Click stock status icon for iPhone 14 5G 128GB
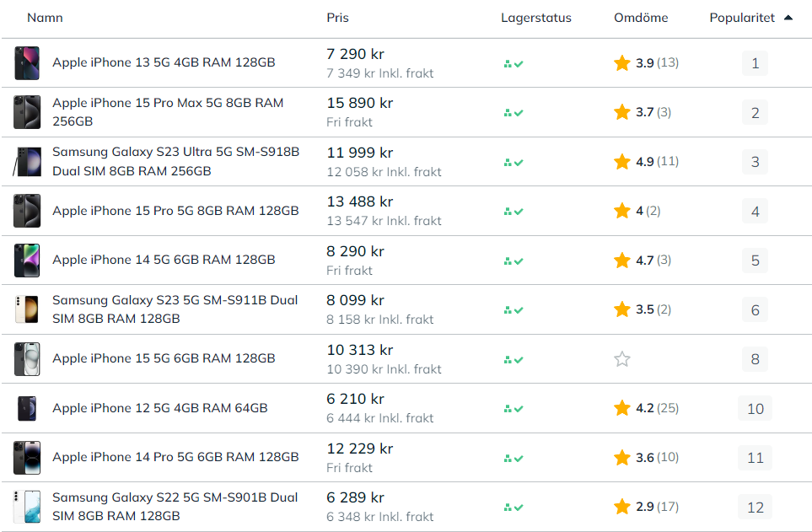The image size is (812, 532). click(514, 261)
